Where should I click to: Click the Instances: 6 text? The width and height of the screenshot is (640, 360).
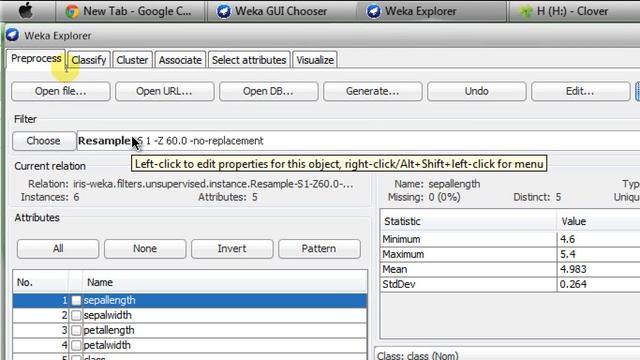click(50, 197)
